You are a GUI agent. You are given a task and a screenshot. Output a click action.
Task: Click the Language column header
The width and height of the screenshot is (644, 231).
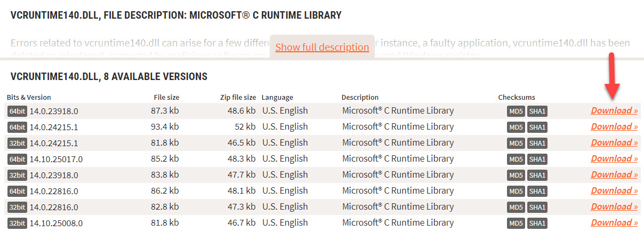tap(277, 98)
